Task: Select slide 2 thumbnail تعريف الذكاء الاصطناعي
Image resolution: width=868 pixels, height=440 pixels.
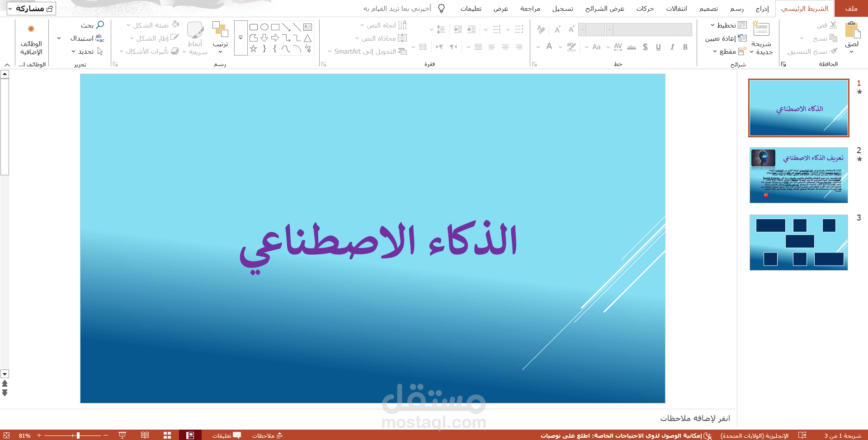Action: (x=798, y=175)
